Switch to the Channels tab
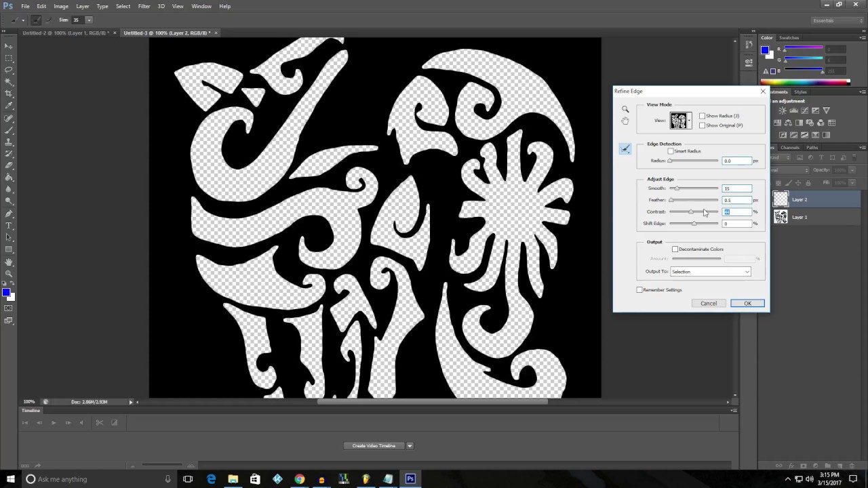This screenshot has height=488, width=868. point(789,148)
